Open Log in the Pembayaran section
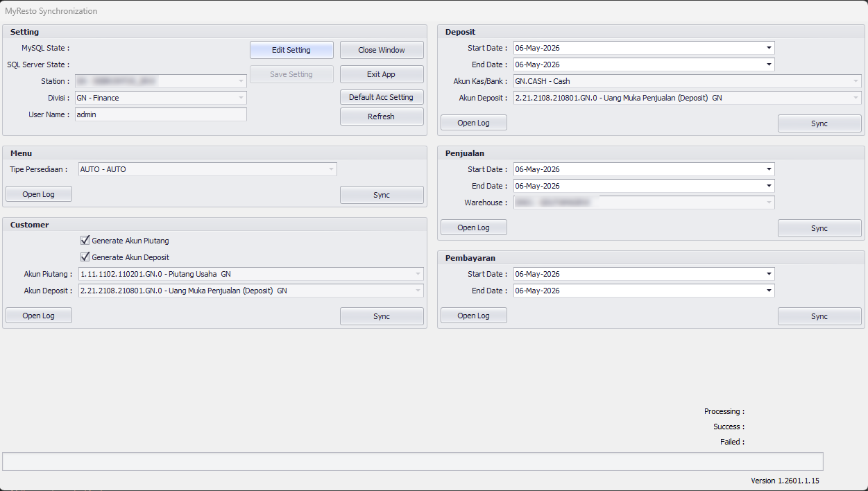This screenshot has height=491, width=868. point(474,316)
